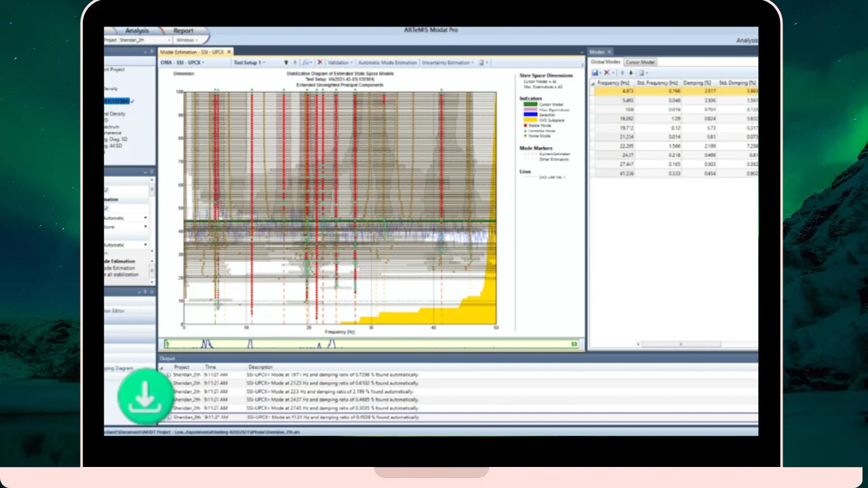Viewport: 868px width, 488px height.
Task: Click the Time column header in Output
Action: tap(210, 367)
